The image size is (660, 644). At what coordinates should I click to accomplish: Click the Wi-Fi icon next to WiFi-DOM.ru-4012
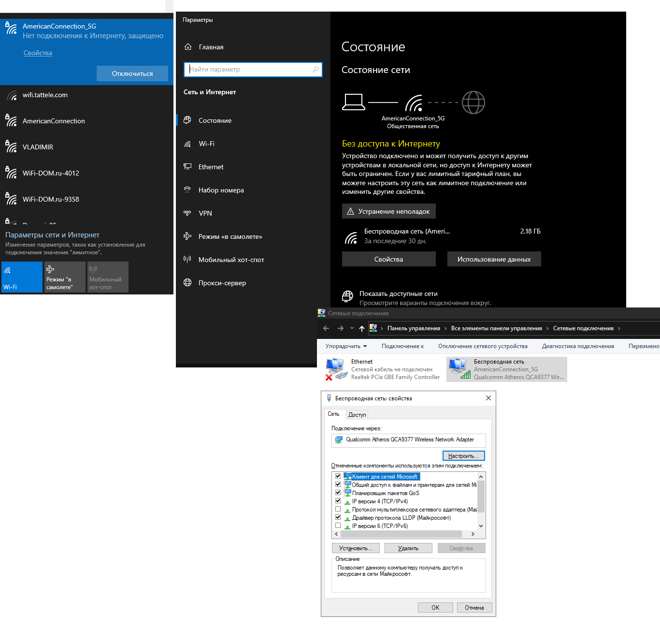coord(11,172)
